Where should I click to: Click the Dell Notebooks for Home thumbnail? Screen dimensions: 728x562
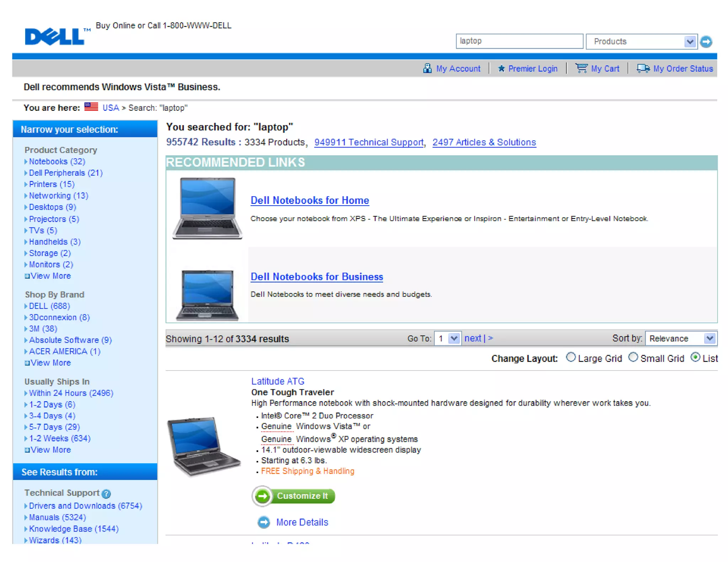[x=207, y=208]
